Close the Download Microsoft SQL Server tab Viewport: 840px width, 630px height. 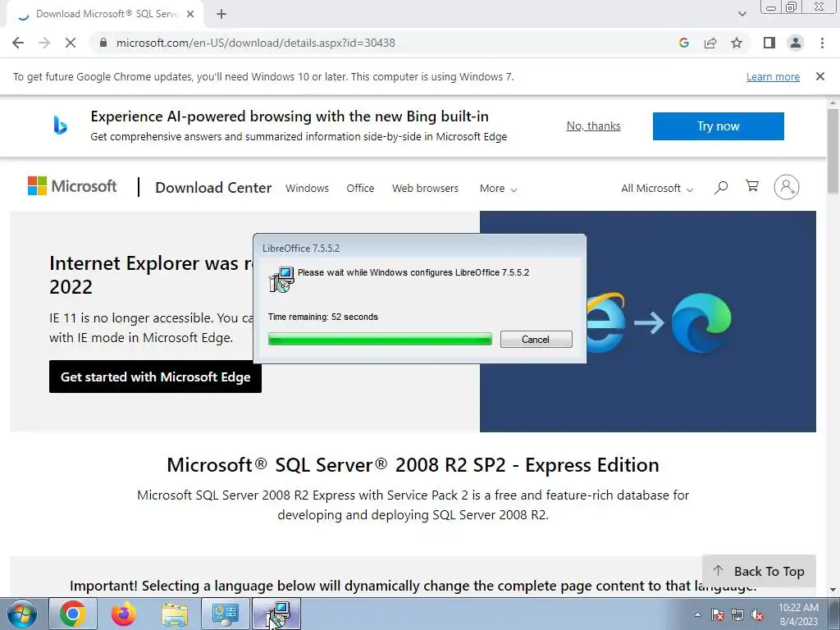pos(190,14)
